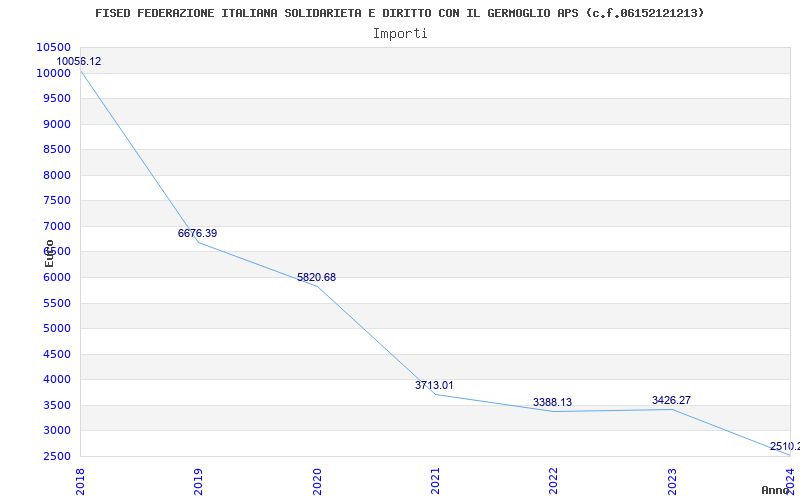800x500 pixels.
Task: Click the chart title FISED FEDERAZIONE ITALIANA
Action: [x=399, y=13]
